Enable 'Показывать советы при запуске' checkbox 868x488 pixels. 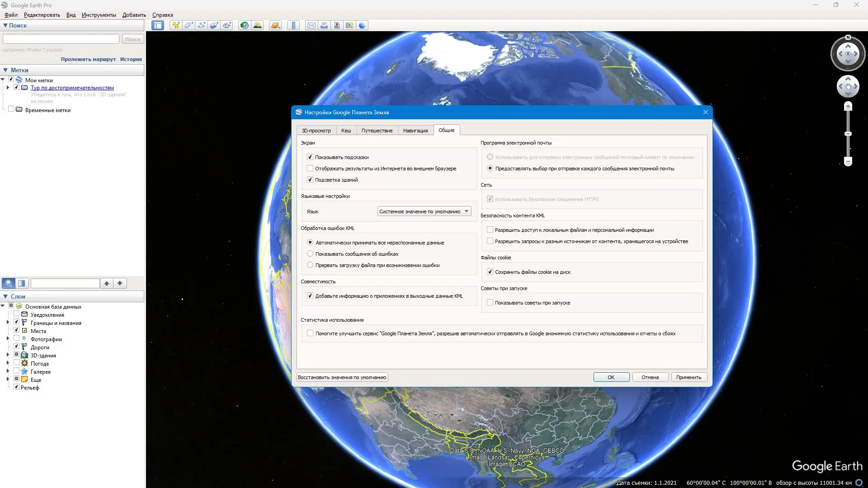click(x=490, y=303)
